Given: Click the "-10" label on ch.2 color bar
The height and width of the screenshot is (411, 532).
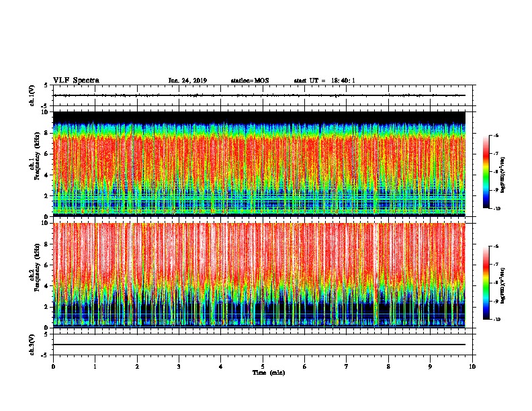Looking at the screenshot, I should 496,320.
